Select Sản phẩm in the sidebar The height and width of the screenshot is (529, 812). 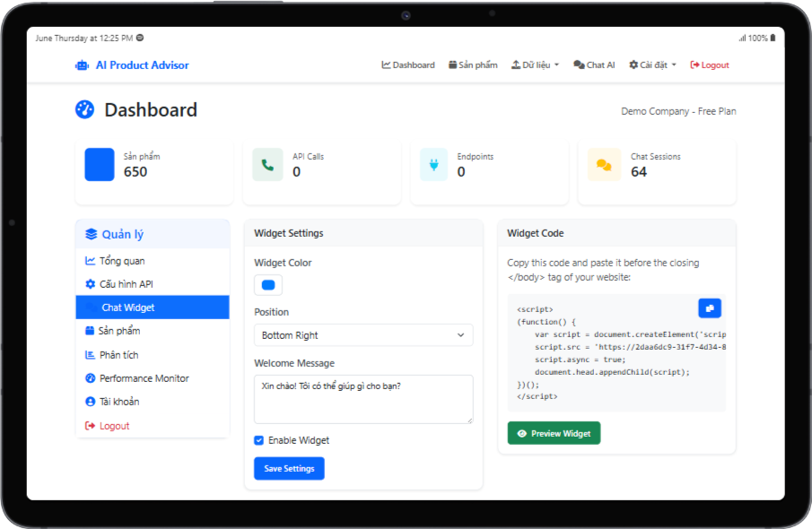153,331
